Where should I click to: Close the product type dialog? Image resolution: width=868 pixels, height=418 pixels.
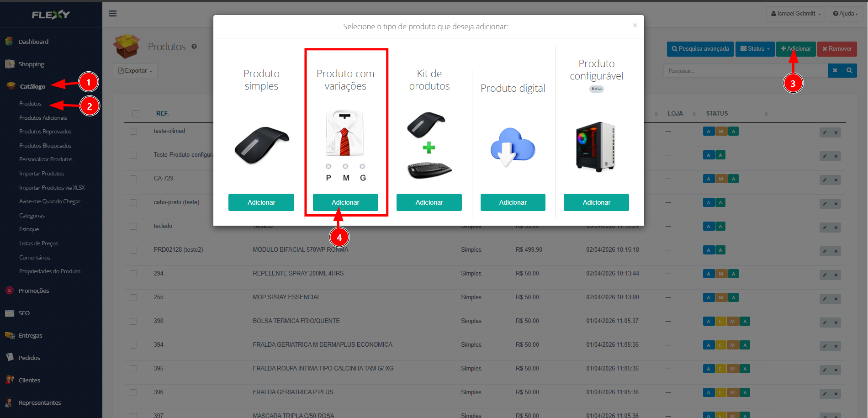click(635, 26)
